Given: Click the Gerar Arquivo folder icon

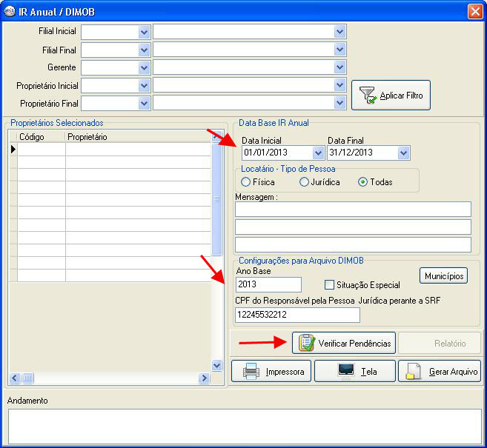Looking at the screenshot, I should click(x=414, y=372).
